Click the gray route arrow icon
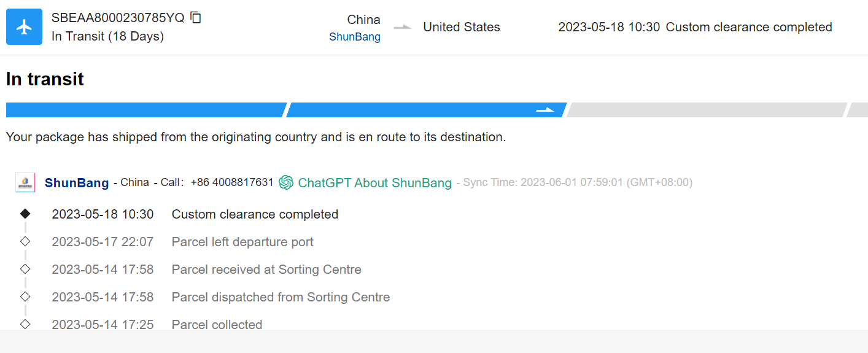The width and height of the screenshot is (868, 353). tap(402, 27)
